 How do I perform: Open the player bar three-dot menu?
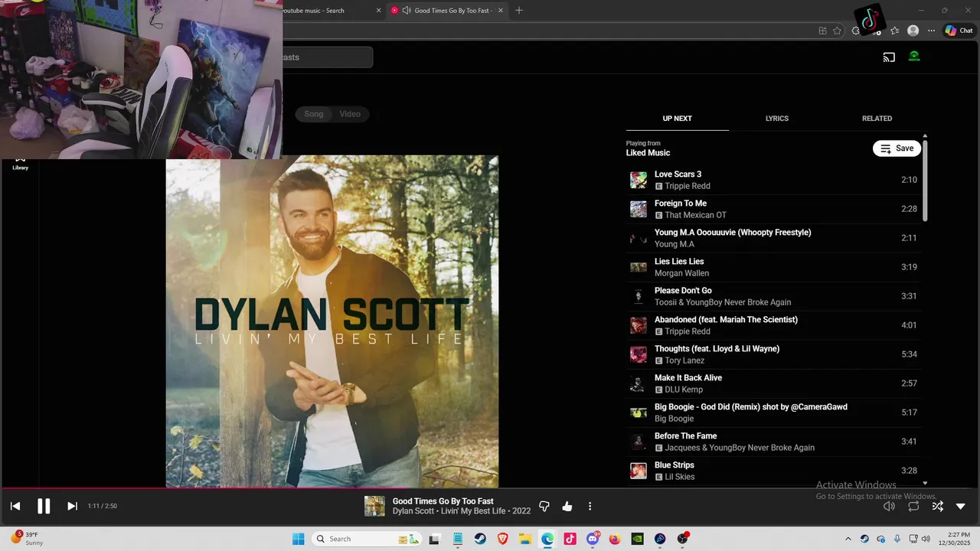tap(590, 507)
